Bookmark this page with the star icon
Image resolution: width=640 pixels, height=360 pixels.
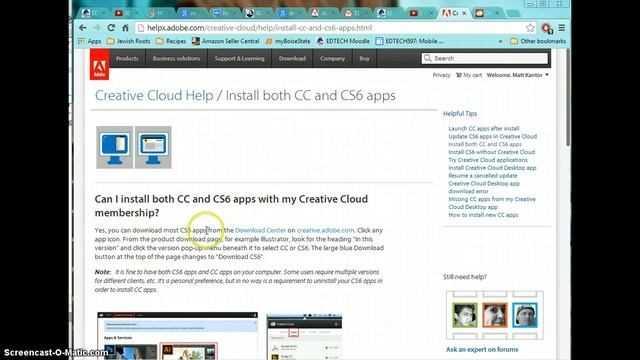pyautogui.click(x=530, y=28)
